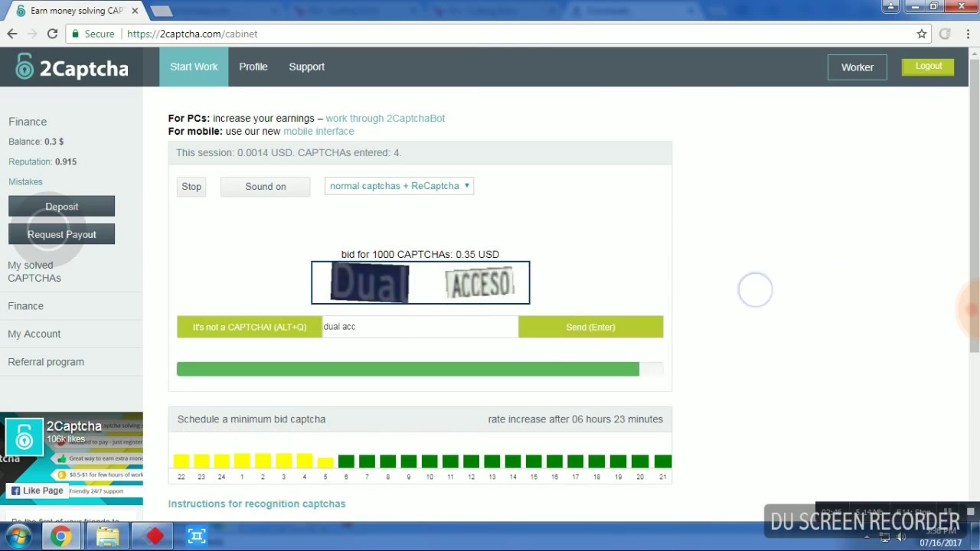The height and width of the screenshot is (551, 980).
Task: Click Request Payout button
Action: pyautogui.click(x=61, y=235)
